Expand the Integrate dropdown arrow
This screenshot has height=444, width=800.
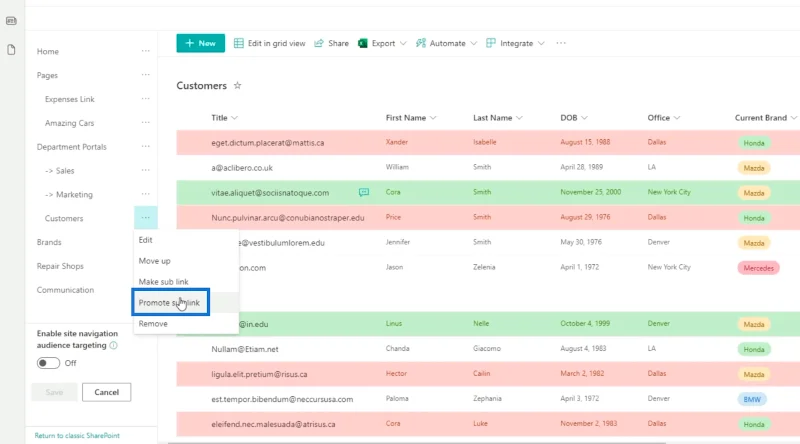(541, 43)
